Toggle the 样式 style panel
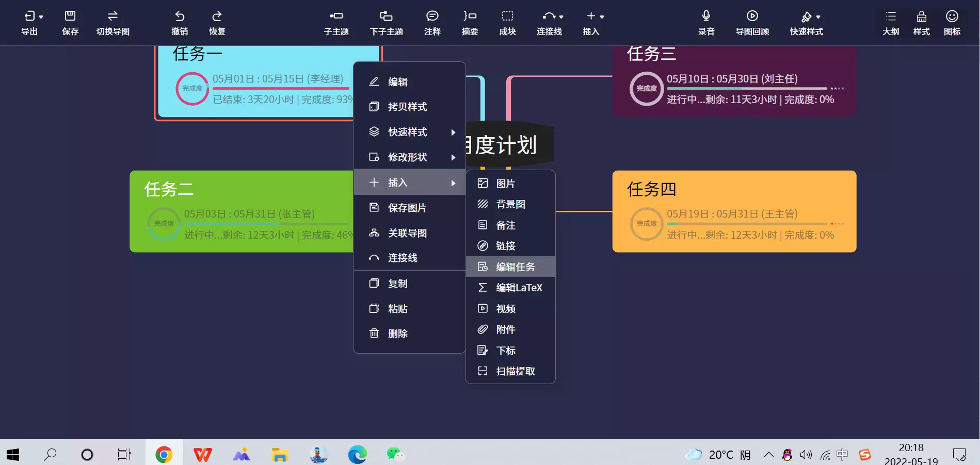 pos(921,22)
